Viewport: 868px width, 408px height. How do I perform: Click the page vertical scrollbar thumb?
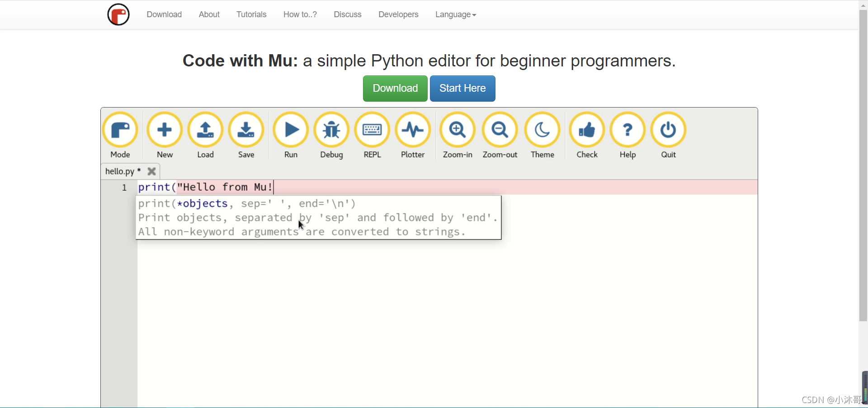pos(863,165)
